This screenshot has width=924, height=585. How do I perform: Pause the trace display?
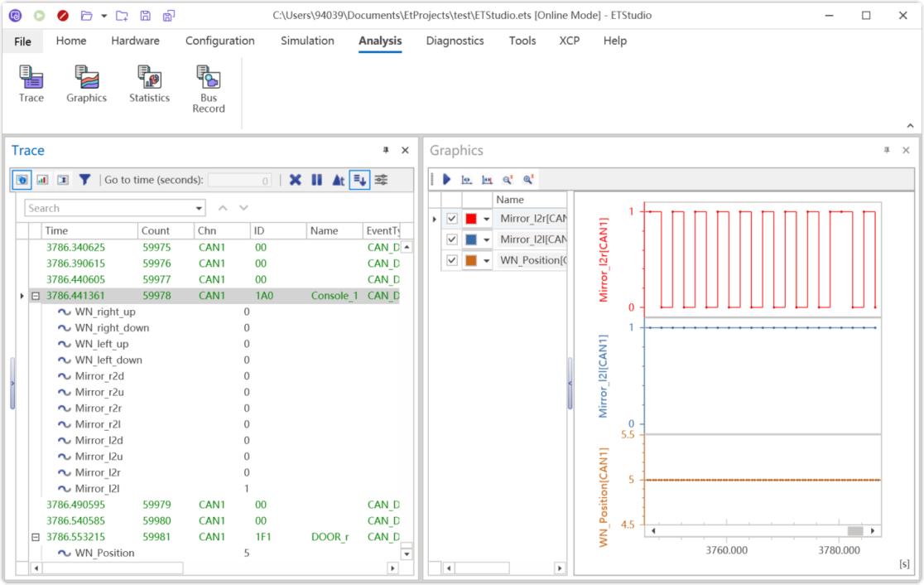pyautogui.click(x=316, y=180)
